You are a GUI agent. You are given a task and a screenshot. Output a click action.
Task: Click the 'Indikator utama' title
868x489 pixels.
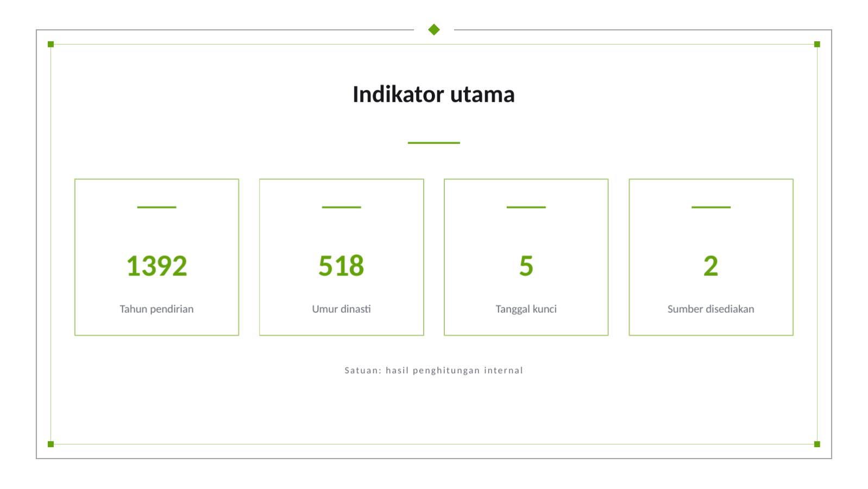pos(433,95)
